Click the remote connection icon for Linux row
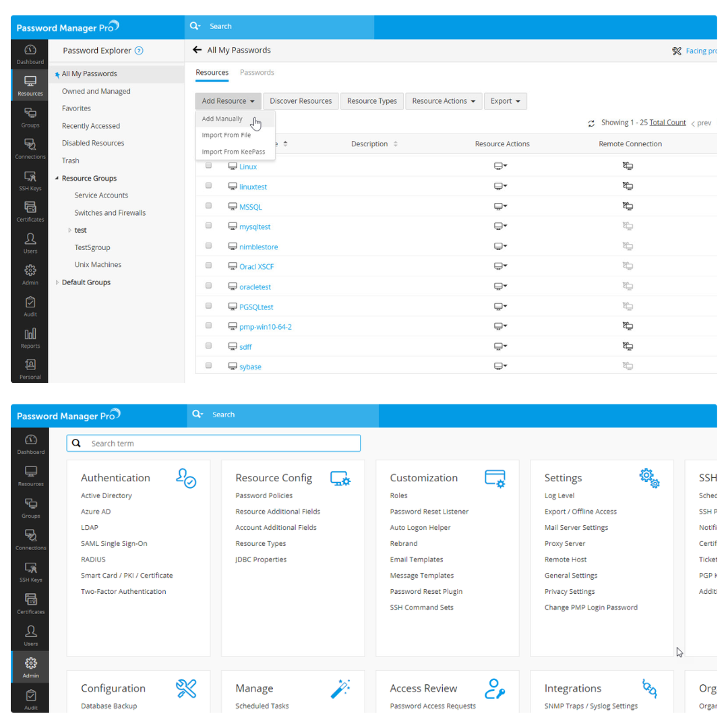728x728 pixels. (628, 166)
